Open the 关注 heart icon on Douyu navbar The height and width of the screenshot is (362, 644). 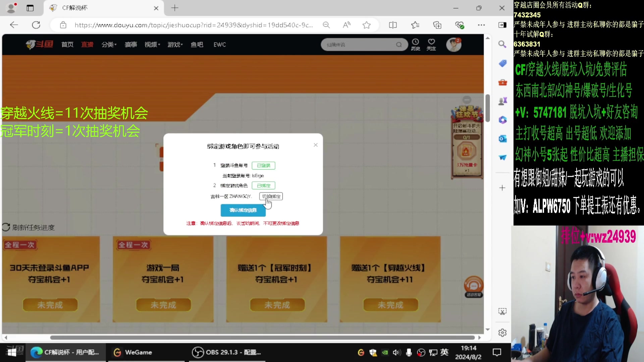click(431, 44)
